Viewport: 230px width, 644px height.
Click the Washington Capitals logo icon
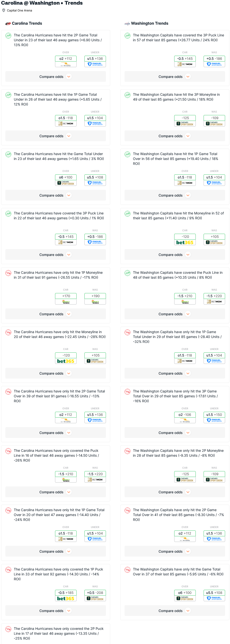pos(127,23)
